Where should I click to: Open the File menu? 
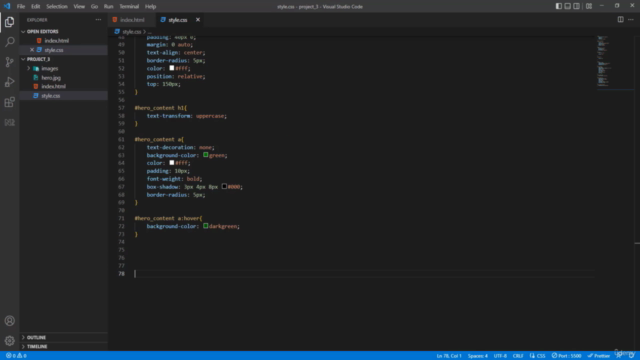coord(21,7)
